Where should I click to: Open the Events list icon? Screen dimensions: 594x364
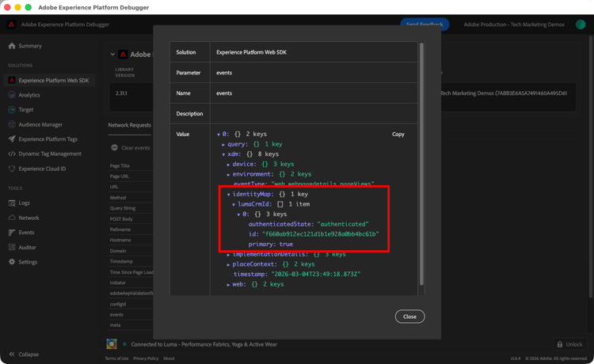12,233
